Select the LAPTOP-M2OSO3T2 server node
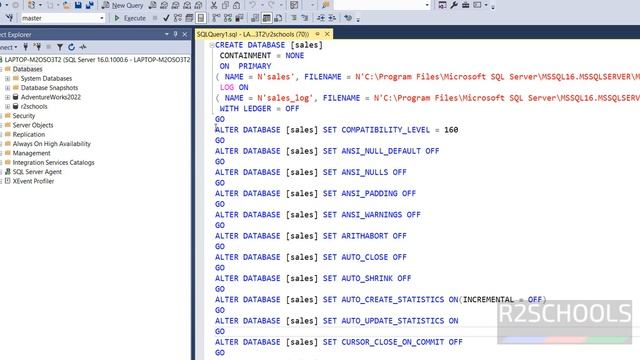 [x=97, y=60]
